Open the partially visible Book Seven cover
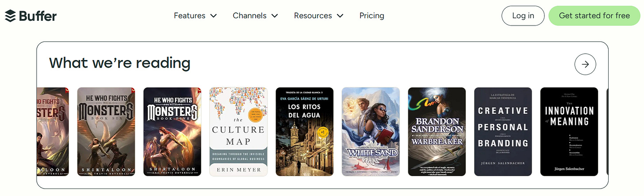Viewport: 644px width, 196px height. tap(53, 132)
